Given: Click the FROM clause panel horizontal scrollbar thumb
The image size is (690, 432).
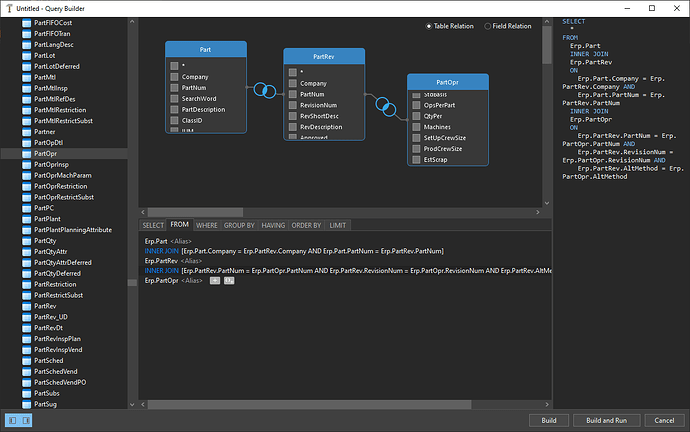Looking at the screenshot, I should tap(309, 404).
